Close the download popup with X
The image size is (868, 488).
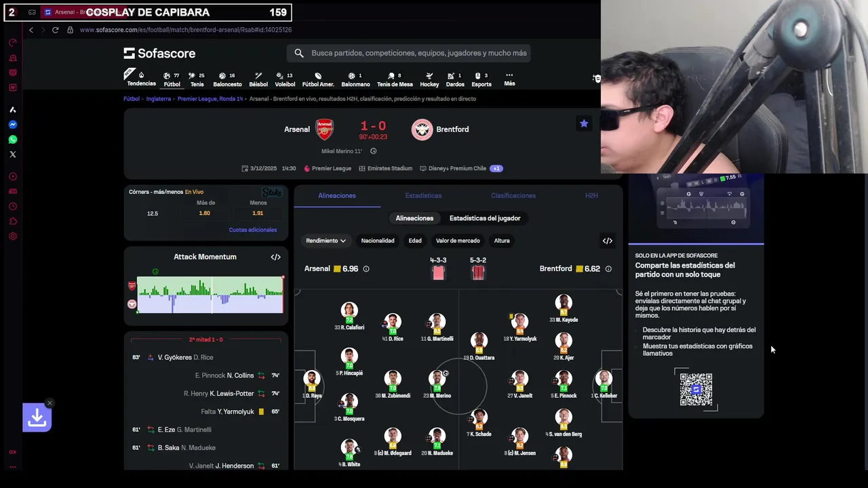pyautogui.click(x=50, y=403)
